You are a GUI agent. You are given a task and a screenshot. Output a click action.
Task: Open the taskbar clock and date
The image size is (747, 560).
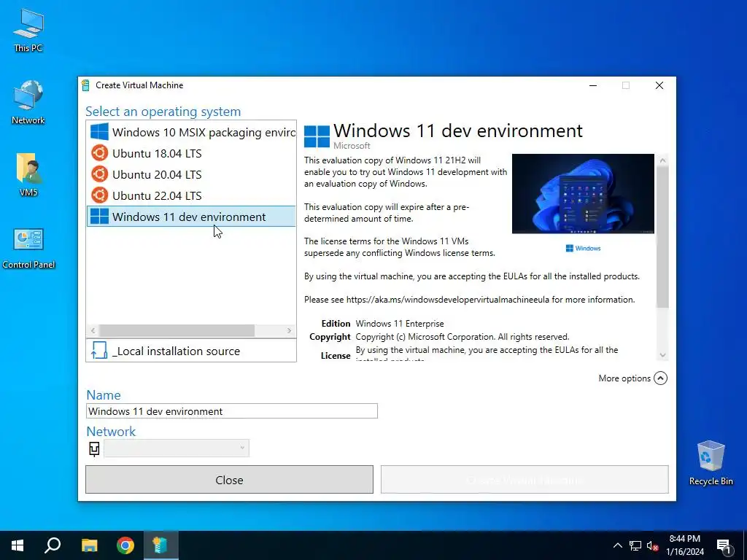(x=684, y=545)
